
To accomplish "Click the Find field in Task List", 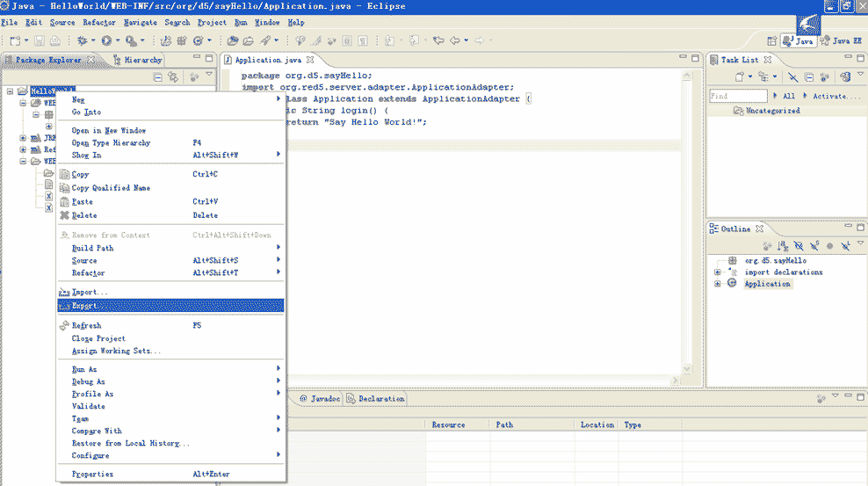I will 739,96.
